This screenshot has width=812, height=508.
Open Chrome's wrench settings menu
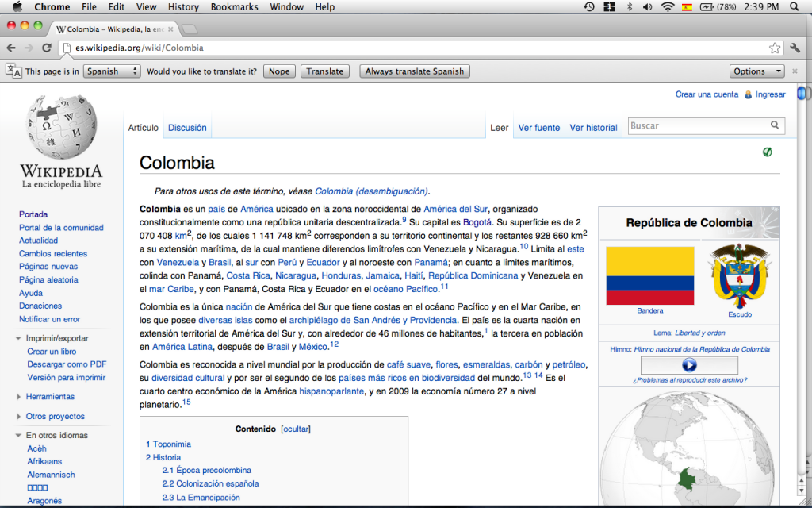(x=795, y=48)
